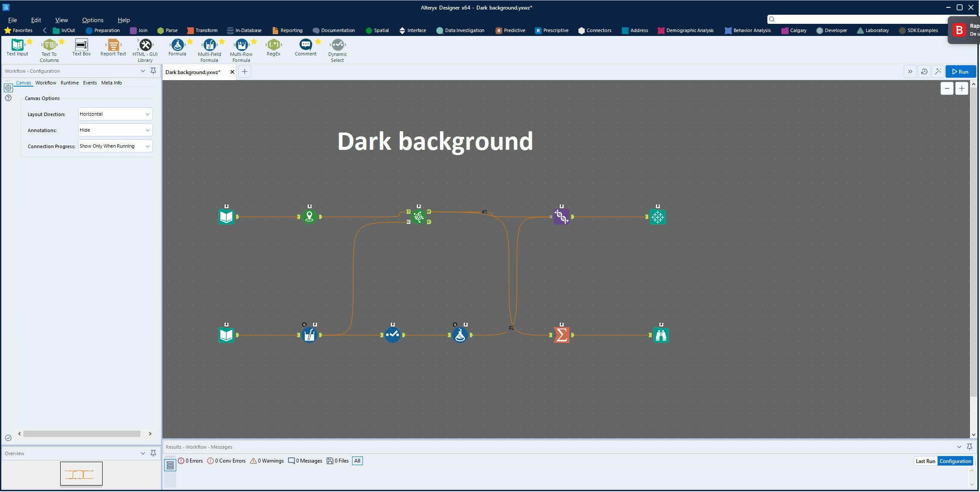Toggle the 0 Warnings message filter
The width and height of the screenshot is (980, 492).
tap(267, 461)
